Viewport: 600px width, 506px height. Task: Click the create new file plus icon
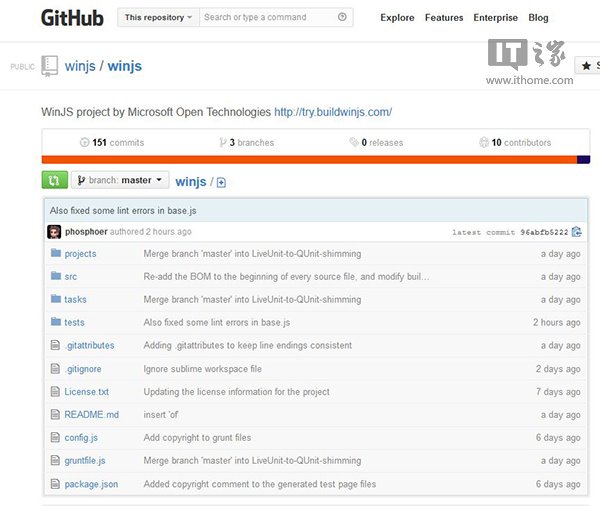[221, 183]
